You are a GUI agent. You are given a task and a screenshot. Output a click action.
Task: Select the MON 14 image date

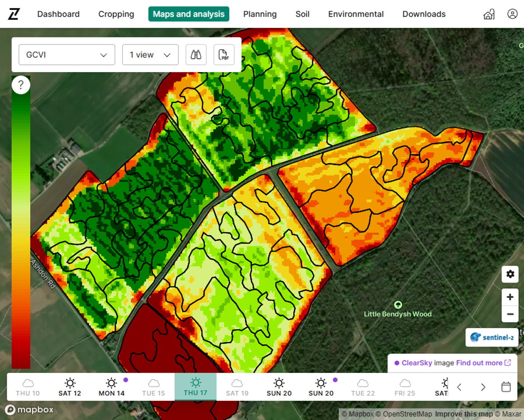pyautogui.click(x=112, y=387)
